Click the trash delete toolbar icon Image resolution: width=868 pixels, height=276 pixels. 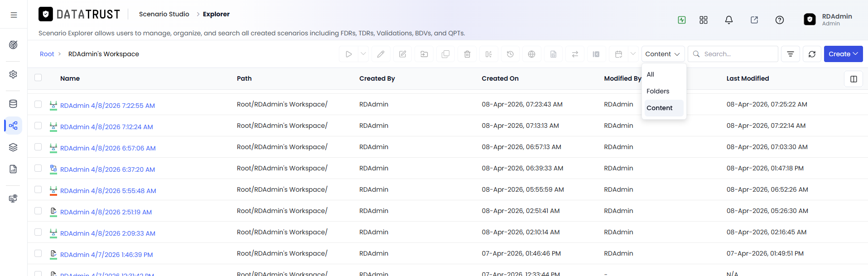pyautogui.click(x=467, y=54)
